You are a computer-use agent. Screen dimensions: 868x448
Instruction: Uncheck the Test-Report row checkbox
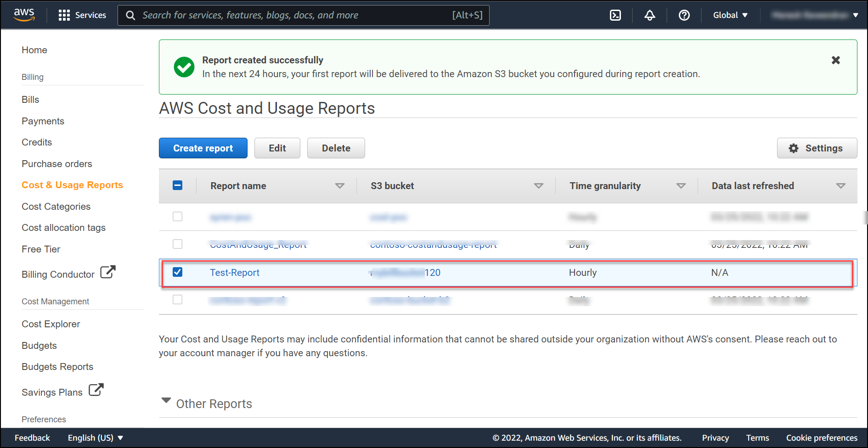tap(177, 272)
